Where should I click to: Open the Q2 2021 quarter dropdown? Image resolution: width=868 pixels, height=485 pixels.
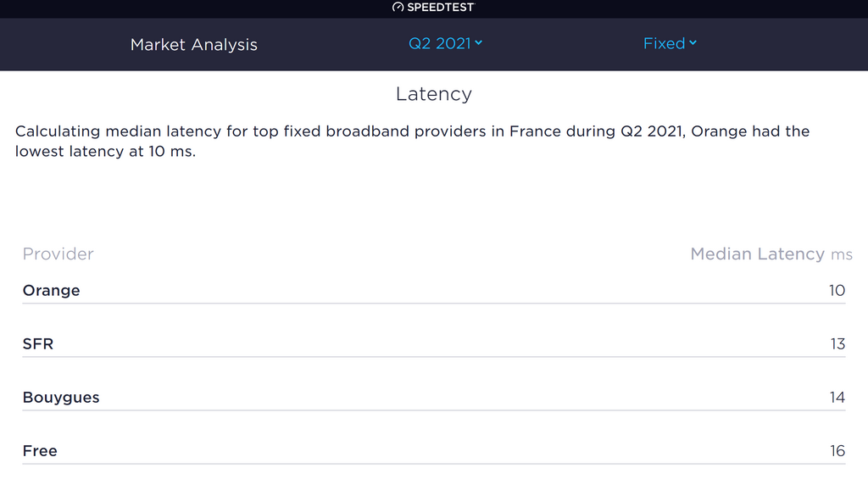pyautogui.click(x=445, y=43)
